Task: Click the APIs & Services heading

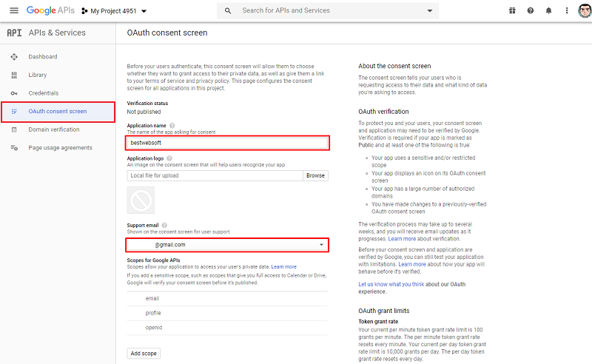Action: point(57,33)
